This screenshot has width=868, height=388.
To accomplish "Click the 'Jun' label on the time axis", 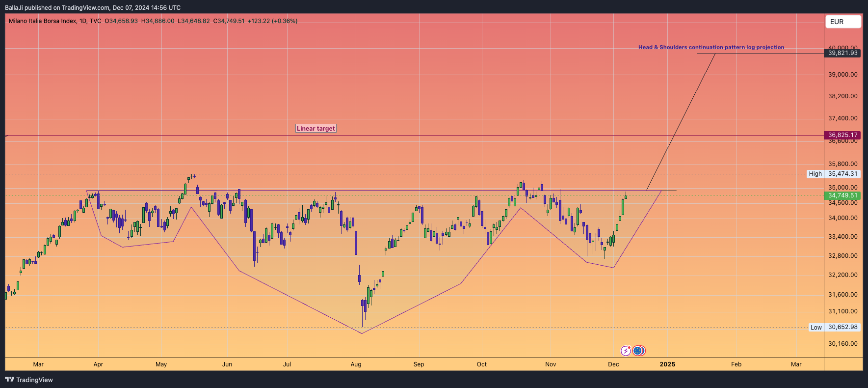I will [x=227, y=364].
